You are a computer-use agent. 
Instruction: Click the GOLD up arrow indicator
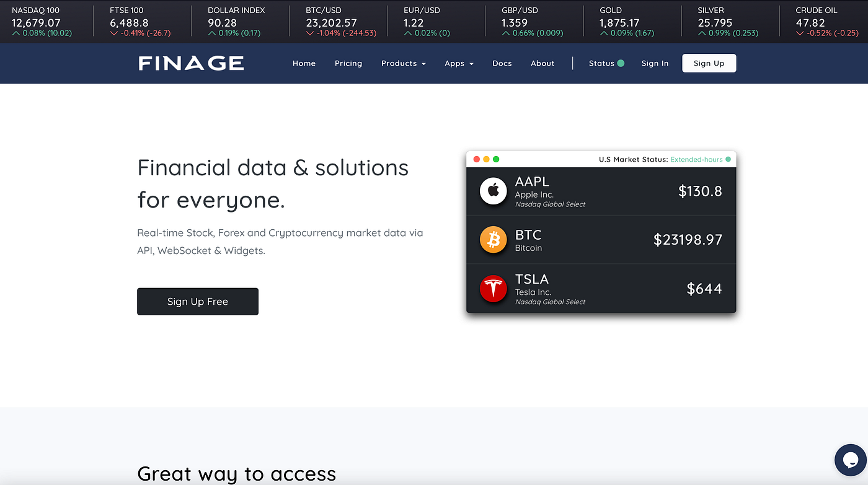pos(604,33)
